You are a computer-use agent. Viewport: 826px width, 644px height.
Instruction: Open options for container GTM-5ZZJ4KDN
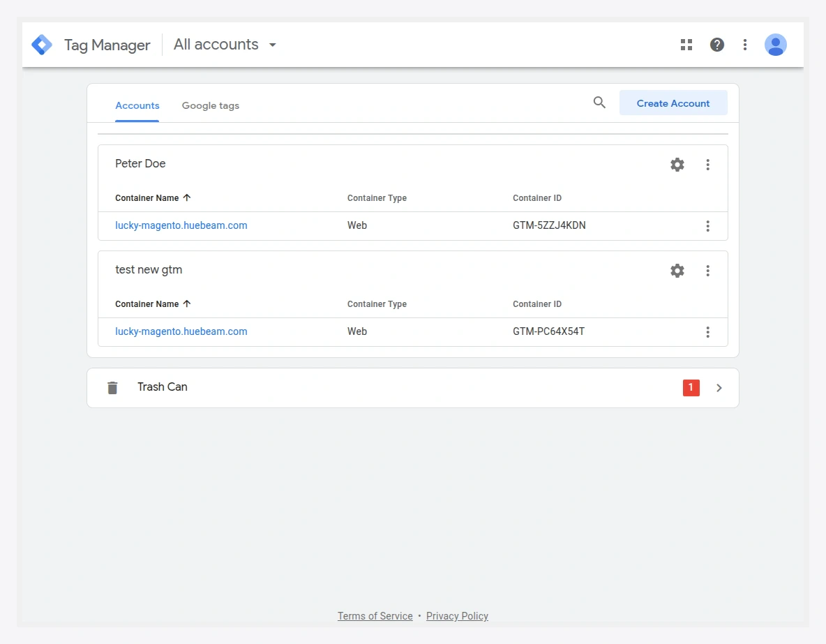707,226
